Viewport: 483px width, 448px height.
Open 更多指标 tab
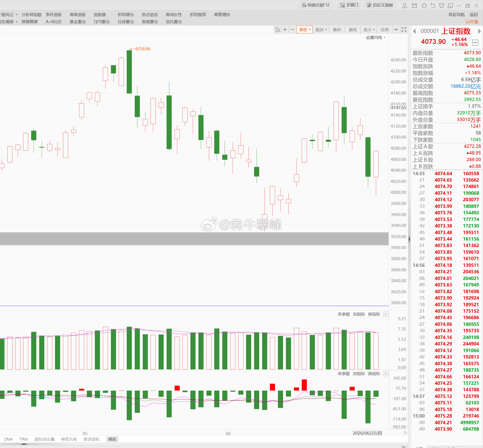point(92,439)
